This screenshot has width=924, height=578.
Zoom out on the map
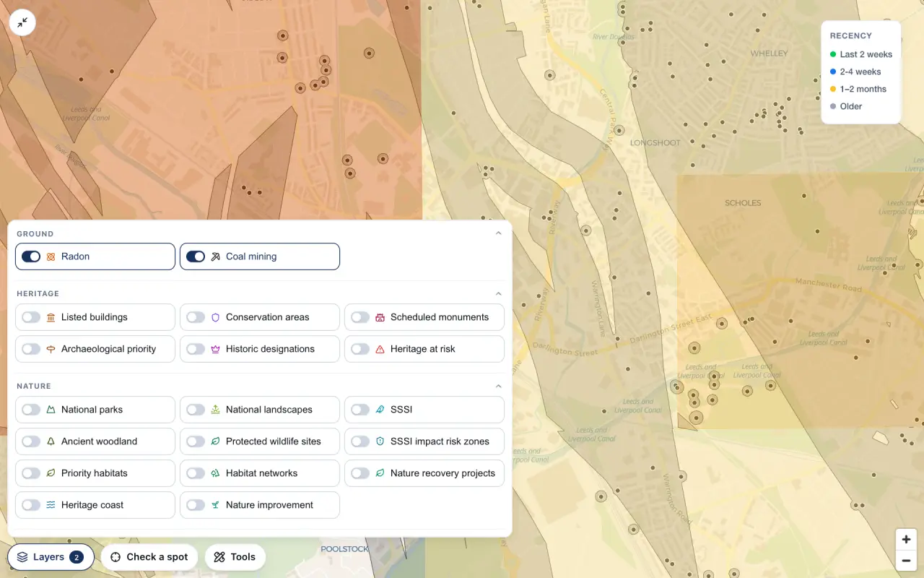pyautogui.click(x=907, y=560)
